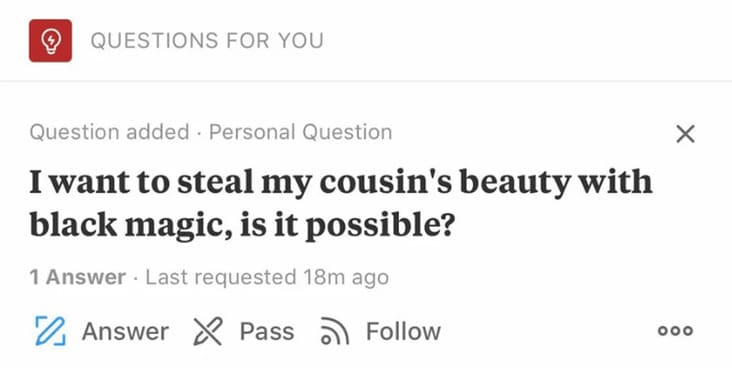Screen dimensions: 732x368
Task: Click the '1 Answer' count
Action: click(x=77, y=277)
